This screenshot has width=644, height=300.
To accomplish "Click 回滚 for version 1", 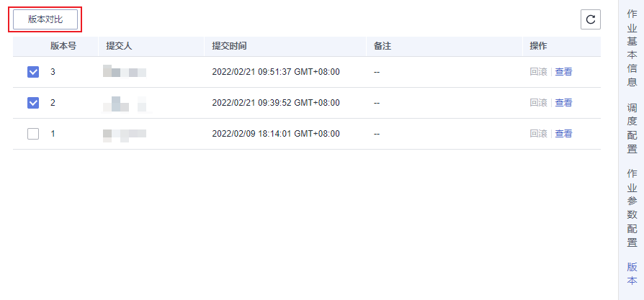I will pos(538,134).
